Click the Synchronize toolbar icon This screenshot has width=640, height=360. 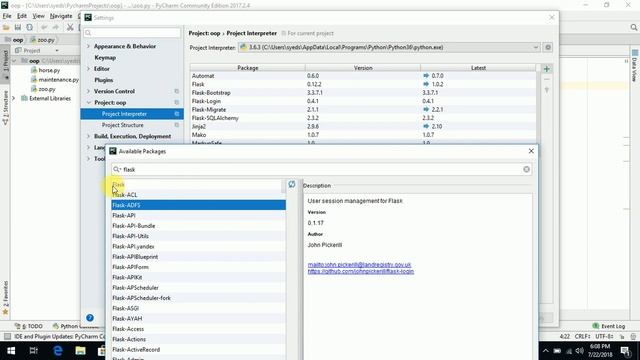click(x=29, y=27)
